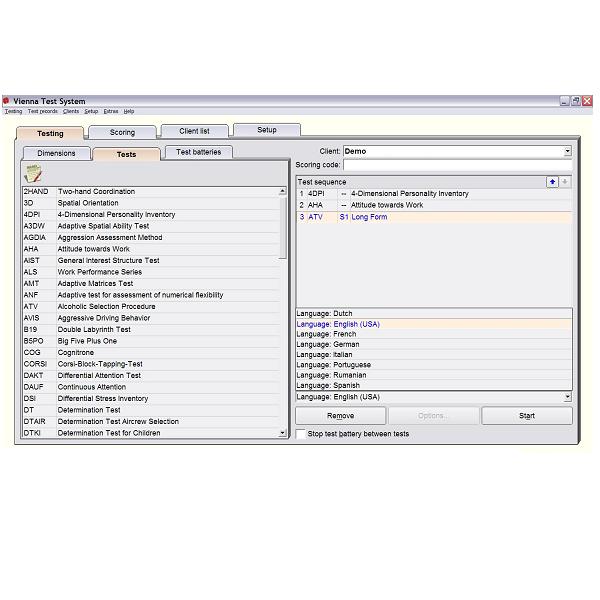Viewport: 600px width, 600px height.
Task: Switch to the Setup tab
Action: click(x=267, y=130)
